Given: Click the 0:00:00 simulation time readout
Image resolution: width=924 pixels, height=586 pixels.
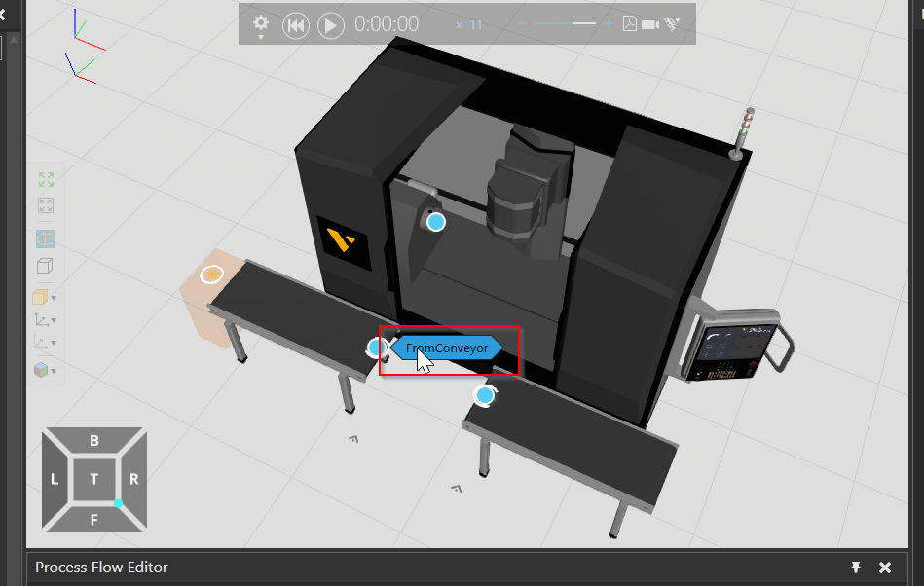Looking at the screenshot, I should (387, 24).
